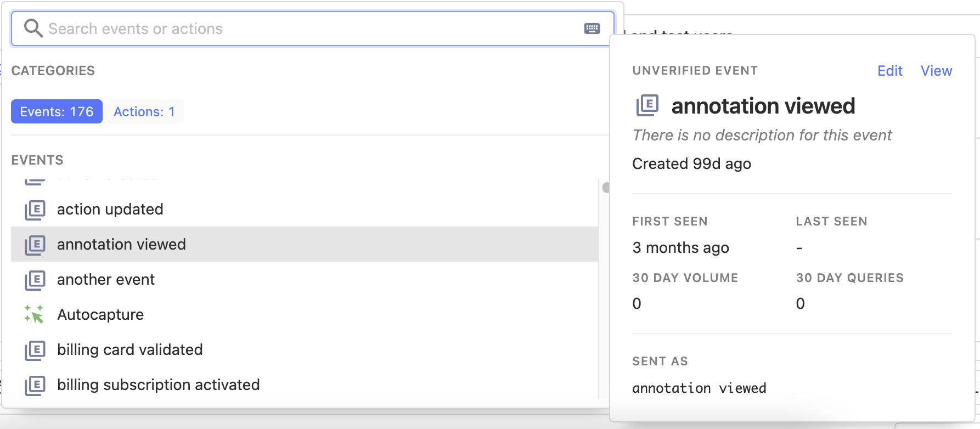Pick the billing card validated event

point(130,350)
